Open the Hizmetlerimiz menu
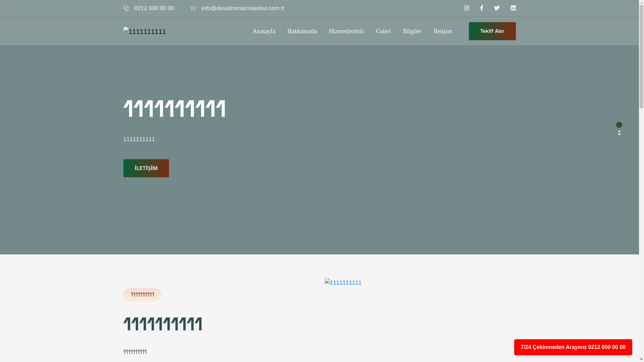The height and width of the screenshot is (362, 644). (346, 31)
